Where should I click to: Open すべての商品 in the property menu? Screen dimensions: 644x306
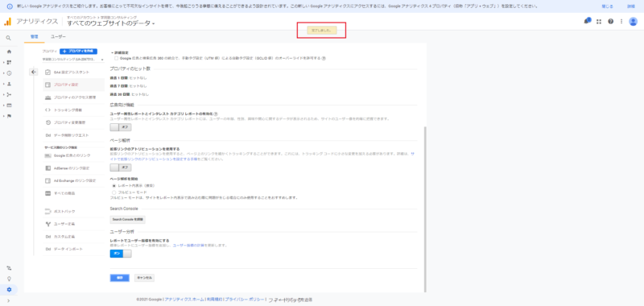click(x=64, y=193)
